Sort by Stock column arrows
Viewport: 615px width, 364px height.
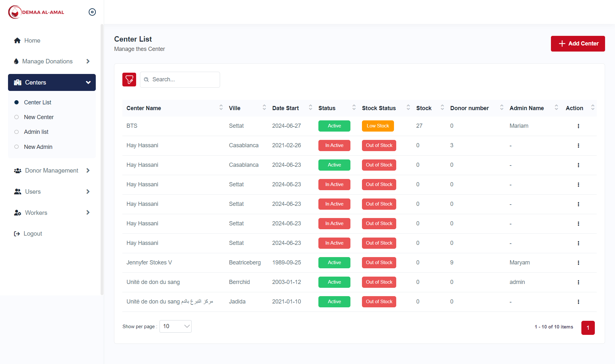point(442,108)
